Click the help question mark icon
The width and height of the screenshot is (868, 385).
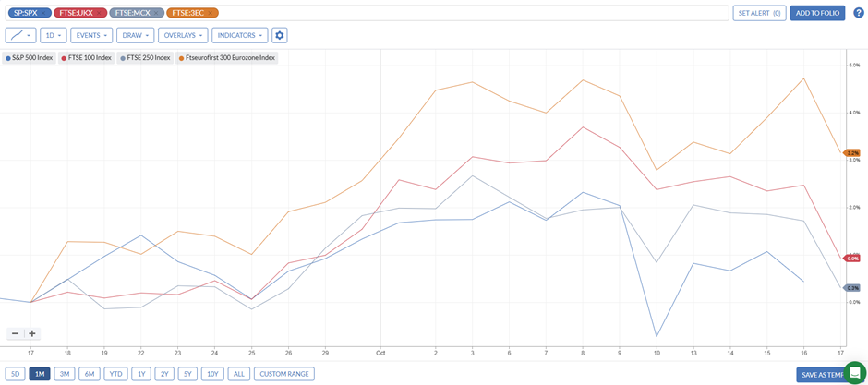pos(858,13)
